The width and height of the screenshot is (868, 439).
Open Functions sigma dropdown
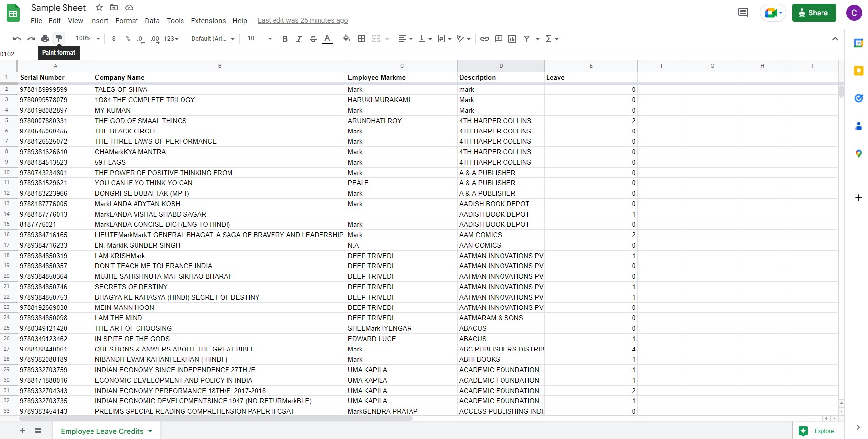pyautogui.click(x=551, y=39)
